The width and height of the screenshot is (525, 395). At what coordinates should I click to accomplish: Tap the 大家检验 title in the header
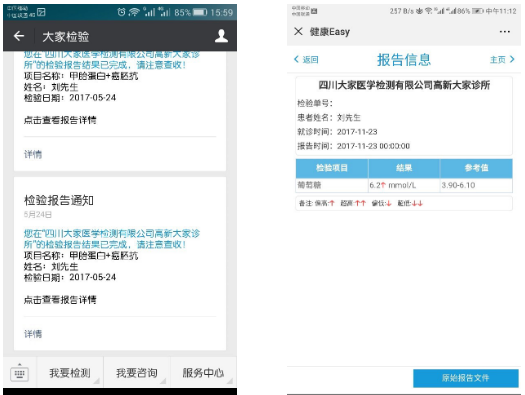66,36
